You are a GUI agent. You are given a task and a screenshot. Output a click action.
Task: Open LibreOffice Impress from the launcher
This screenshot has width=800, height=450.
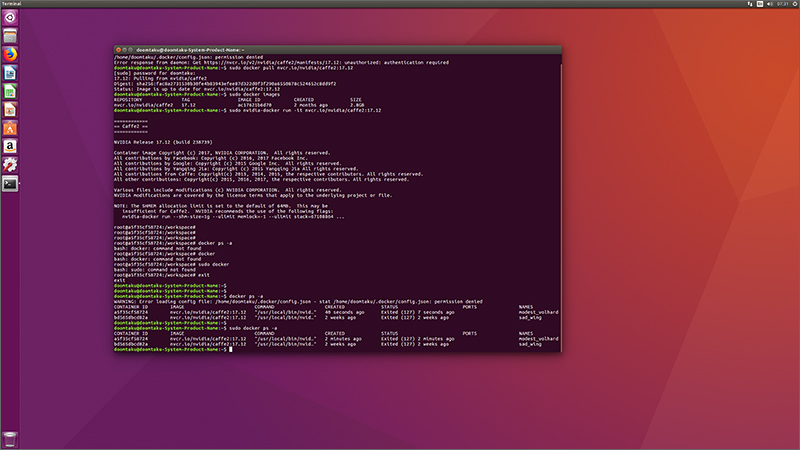[x=10, y=110]
